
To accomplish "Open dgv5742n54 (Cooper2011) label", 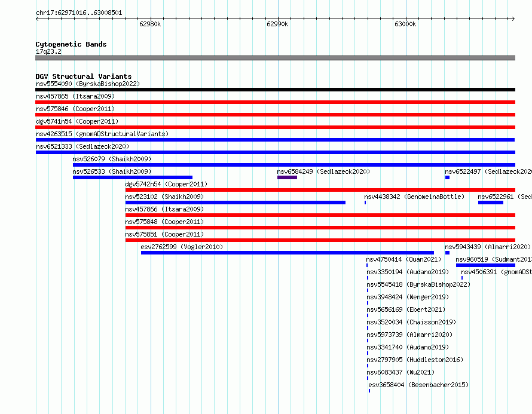I will (166, 184).
